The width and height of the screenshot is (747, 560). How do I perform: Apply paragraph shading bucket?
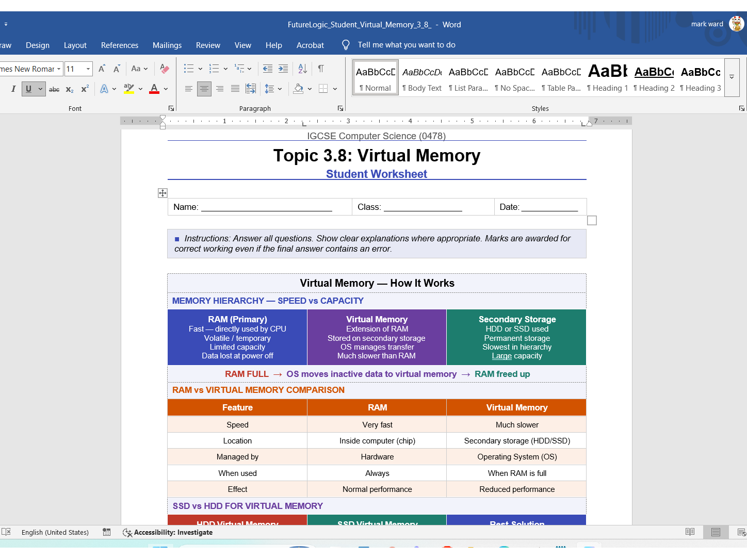coord(298,89)
